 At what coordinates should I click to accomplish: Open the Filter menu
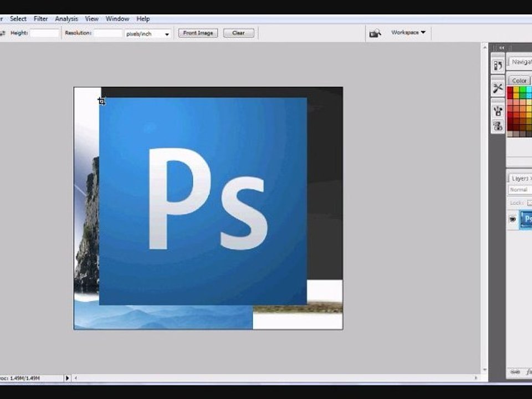tap(40, 19)
